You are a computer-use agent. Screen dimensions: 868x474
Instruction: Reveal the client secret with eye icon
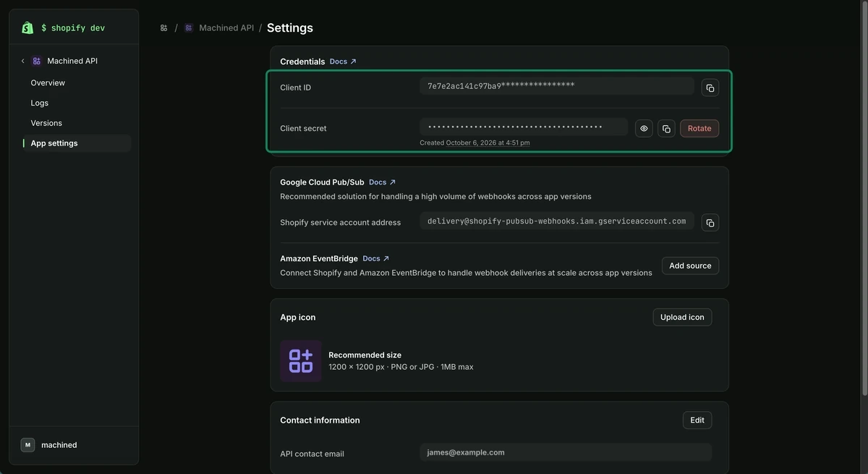pos(644,129)
